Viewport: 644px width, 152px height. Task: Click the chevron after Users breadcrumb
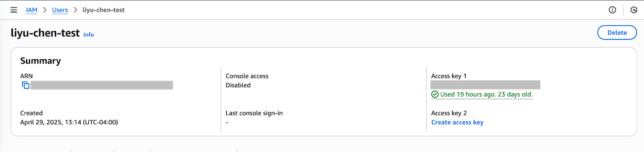click(75, 10)
